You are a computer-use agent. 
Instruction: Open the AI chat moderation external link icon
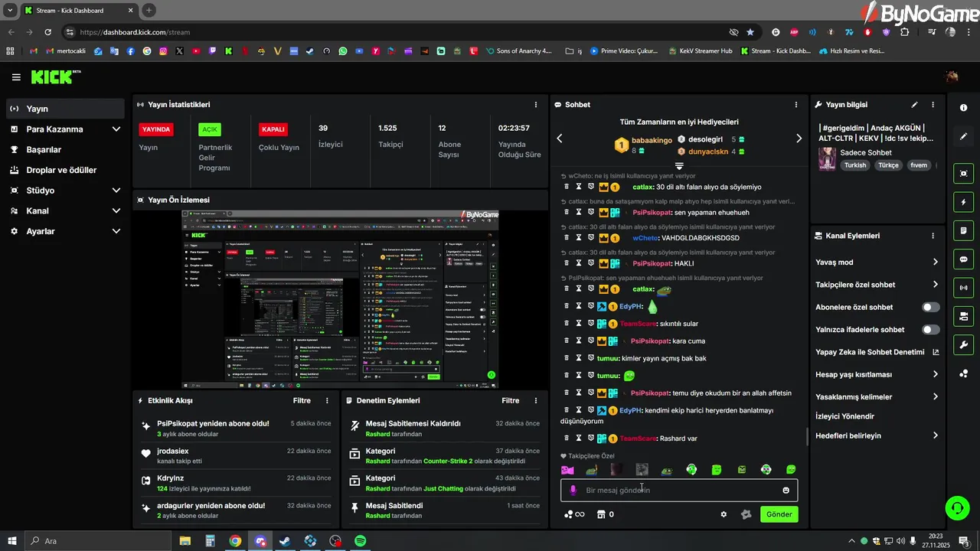936,352
